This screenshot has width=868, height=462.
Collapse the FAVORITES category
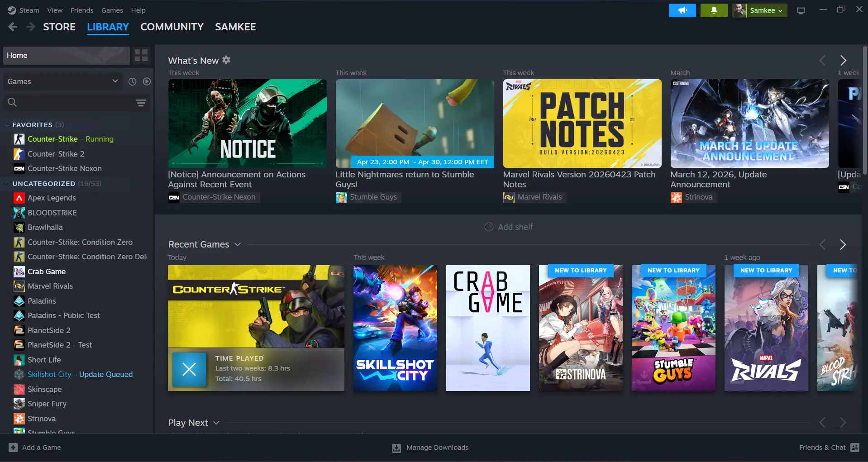coord(7,125)
